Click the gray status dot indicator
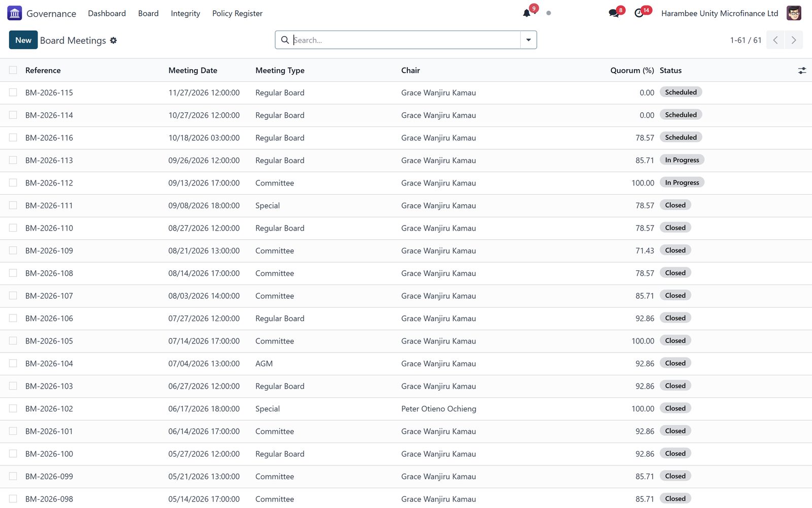812x508 pixels. pyautogui.click(x=549, y=13)
